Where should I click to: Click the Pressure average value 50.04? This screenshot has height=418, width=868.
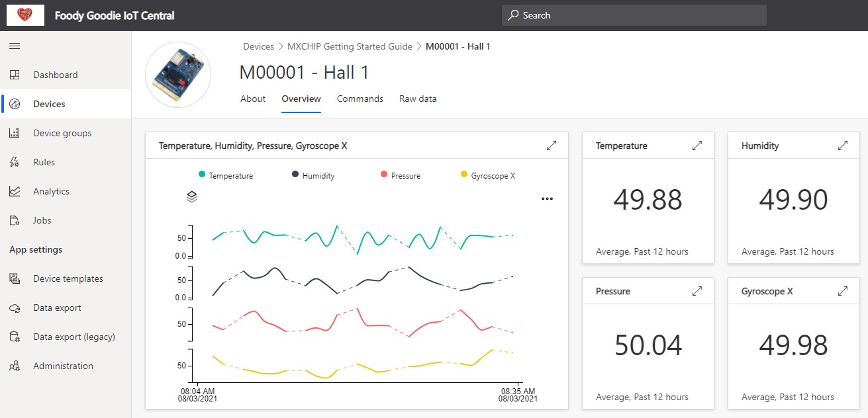pyautogui.click(x=648, y=345)
